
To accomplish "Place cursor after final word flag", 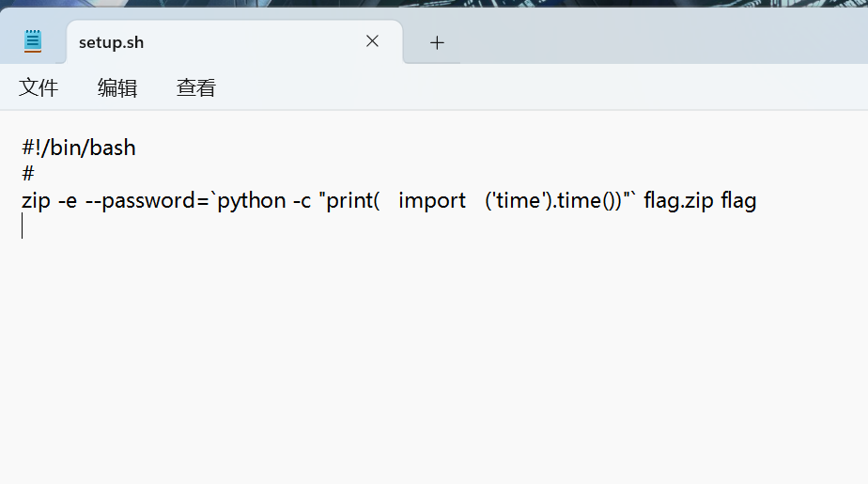I will [x=757, y=201].
